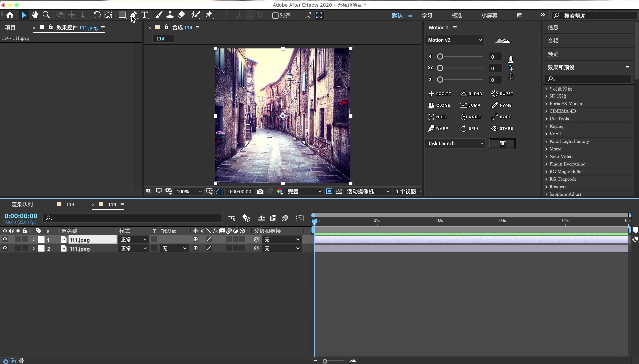Click the Draft 3D icon in timeline

[246, 218]
